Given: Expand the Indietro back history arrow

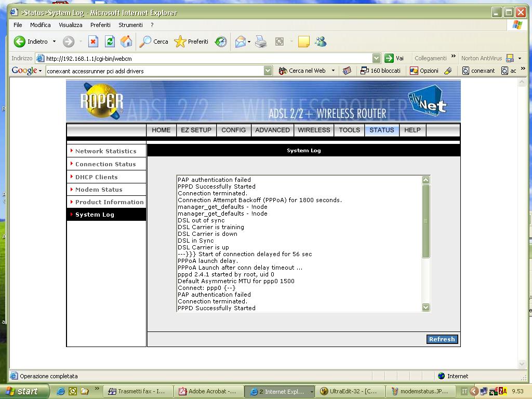Looking at the screenshot, I should (54, 42).
